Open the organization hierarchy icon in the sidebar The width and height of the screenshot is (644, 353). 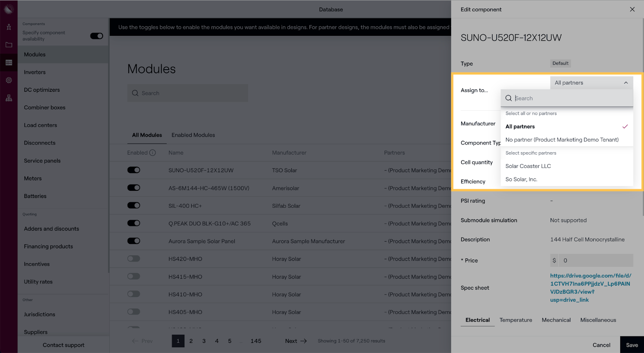(8, 98)
